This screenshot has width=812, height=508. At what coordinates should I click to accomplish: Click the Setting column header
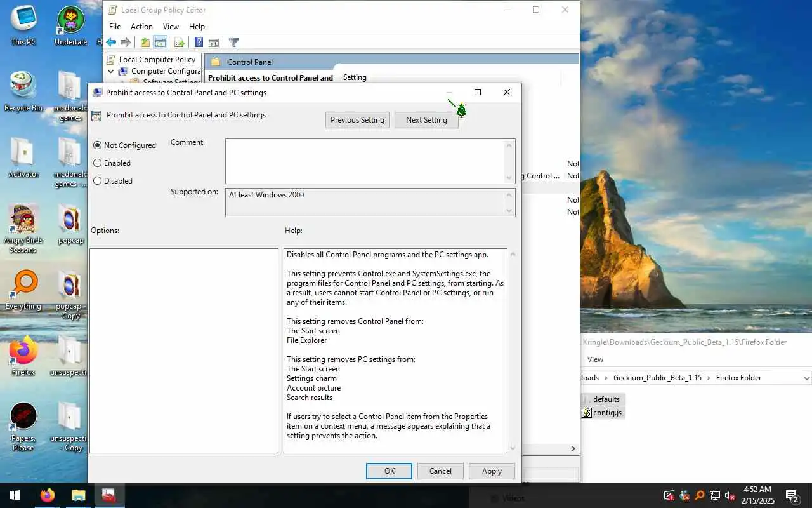(x=355, y=77)
